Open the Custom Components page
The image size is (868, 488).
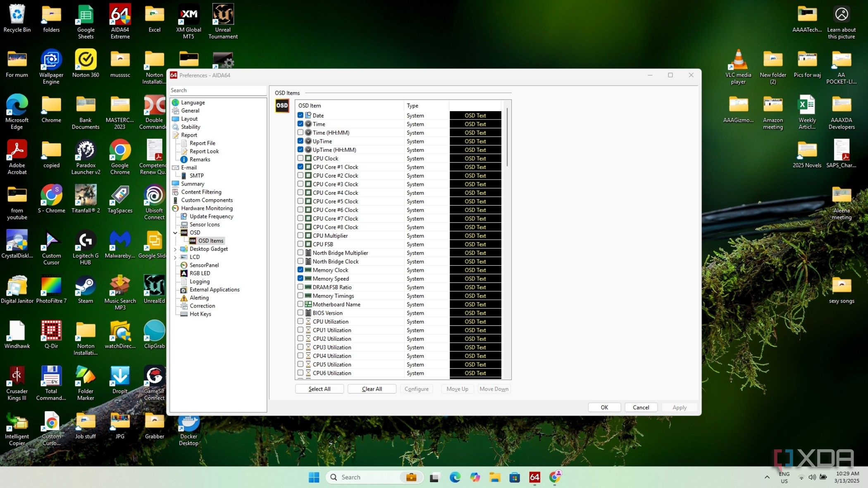click(207, 200)
